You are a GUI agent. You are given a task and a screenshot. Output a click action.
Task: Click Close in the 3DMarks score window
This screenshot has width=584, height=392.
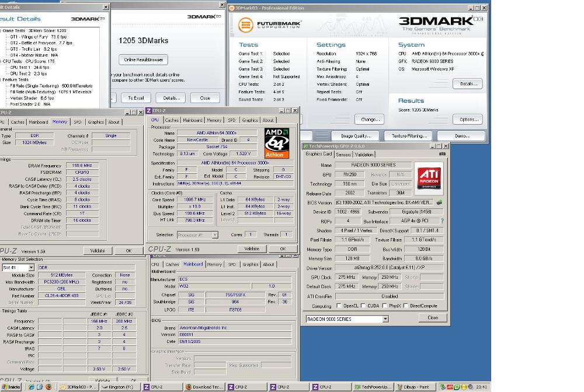pyautogui.click(x=205, y=98)
